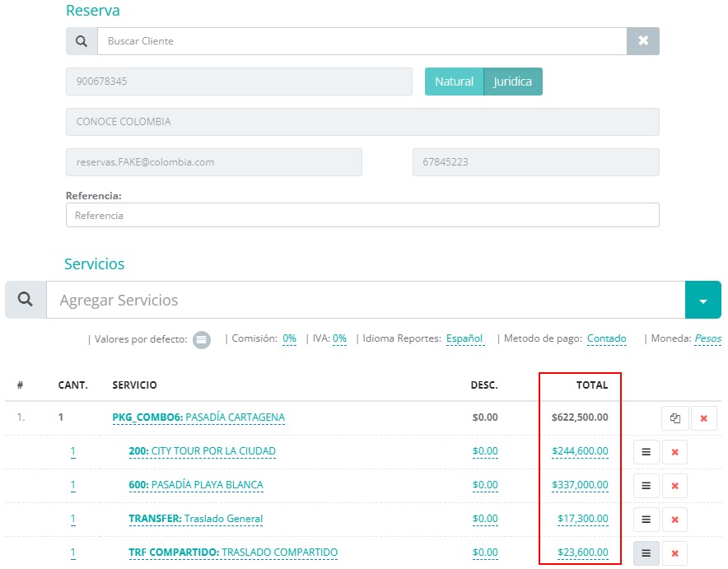Edit the Comisión 0% value

click(x=289, y=338)
